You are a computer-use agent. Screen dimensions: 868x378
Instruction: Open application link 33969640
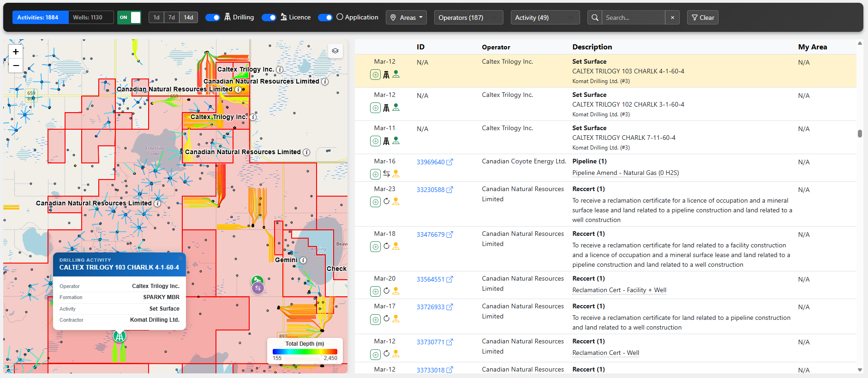[x=431, y=162]
